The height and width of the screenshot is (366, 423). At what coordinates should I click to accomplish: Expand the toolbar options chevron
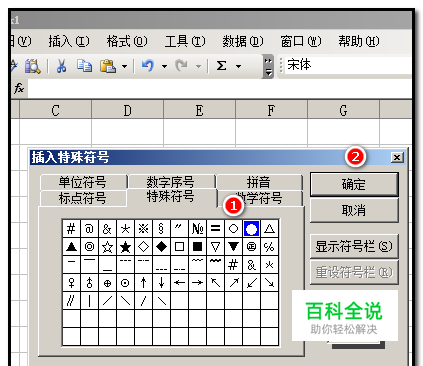click(268, 66)
